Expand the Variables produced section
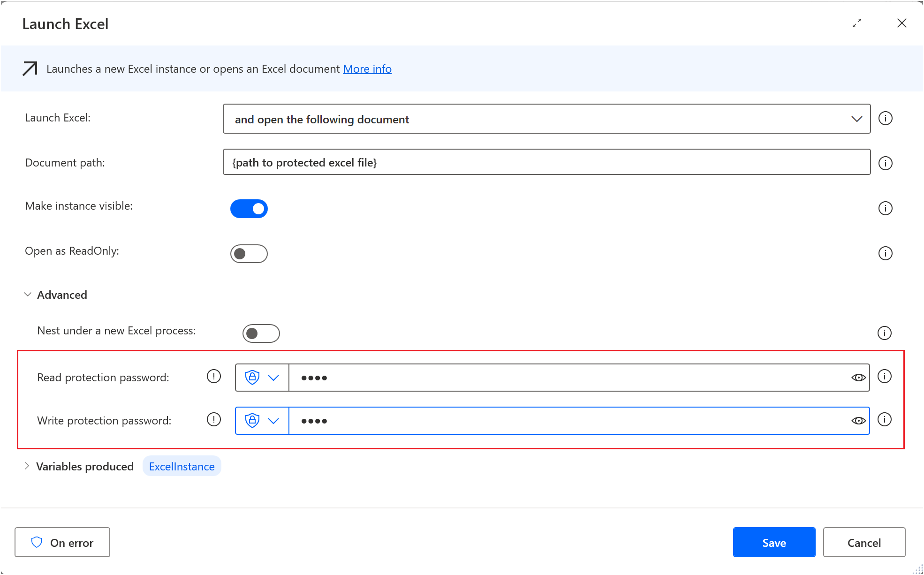The image size is (924, 575). (27, 466)
